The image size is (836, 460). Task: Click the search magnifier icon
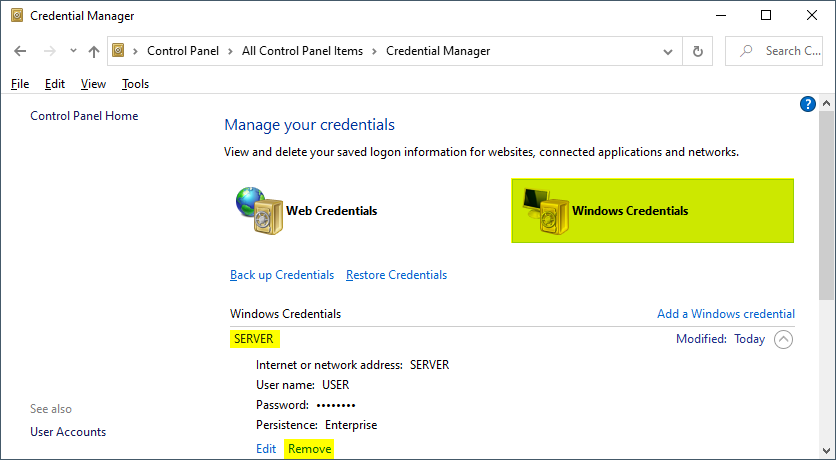(x=746, y=51)
